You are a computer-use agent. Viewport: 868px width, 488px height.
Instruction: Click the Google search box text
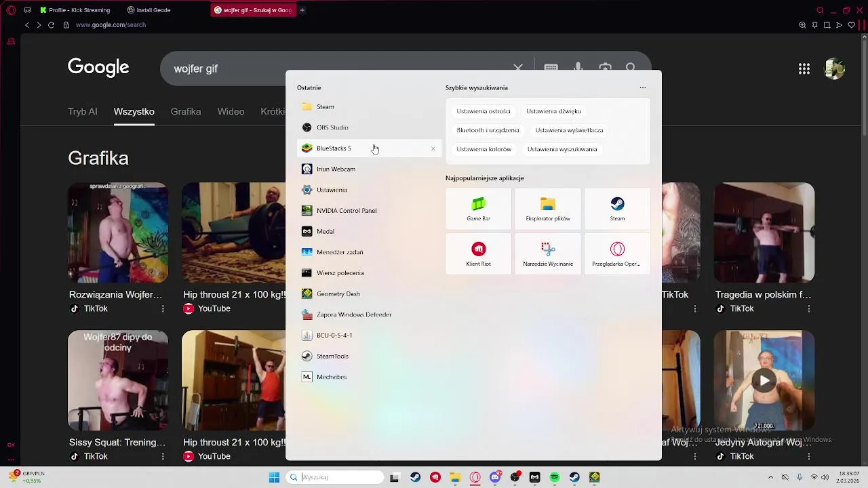click(196, 68)
